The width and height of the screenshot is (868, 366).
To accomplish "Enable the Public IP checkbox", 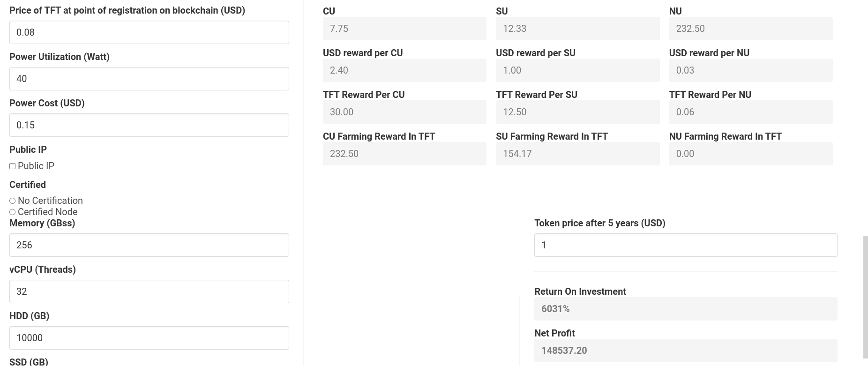I will pos(12,166).
